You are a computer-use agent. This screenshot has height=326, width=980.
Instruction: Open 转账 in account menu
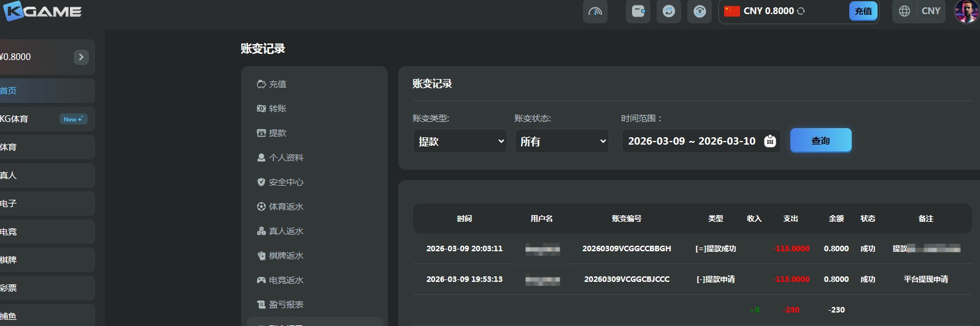click(277, 108)
